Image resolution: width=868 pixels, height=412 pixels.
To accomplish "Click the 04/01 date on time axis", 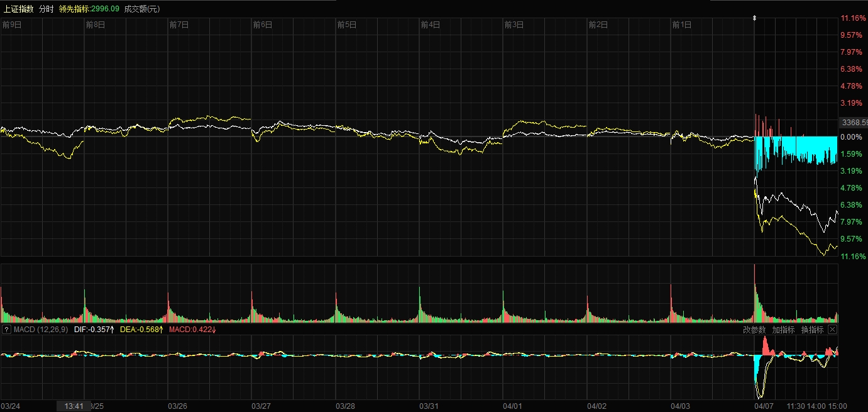I will (513, 406).
